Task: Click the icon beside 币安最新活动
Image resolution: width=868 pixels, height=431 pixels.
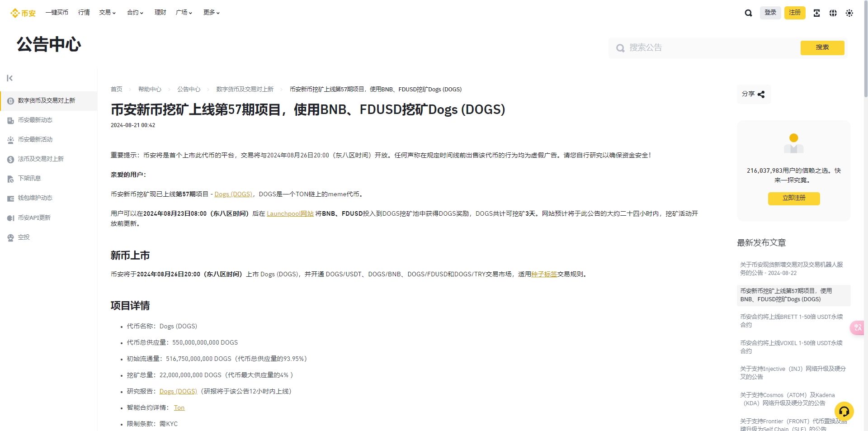Action: (x=10, y=140)
